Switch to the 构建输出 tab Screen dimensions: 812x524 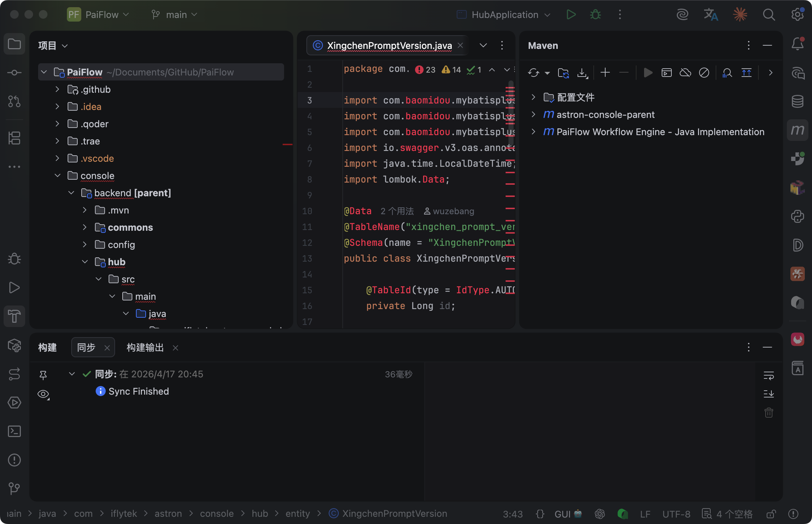[145, 348]
